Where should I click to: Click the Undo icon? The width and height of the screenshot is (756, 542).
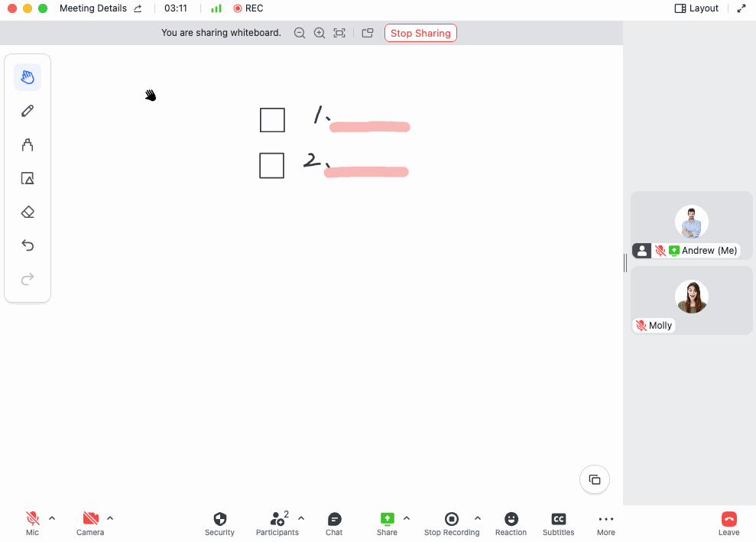[28, 245]
